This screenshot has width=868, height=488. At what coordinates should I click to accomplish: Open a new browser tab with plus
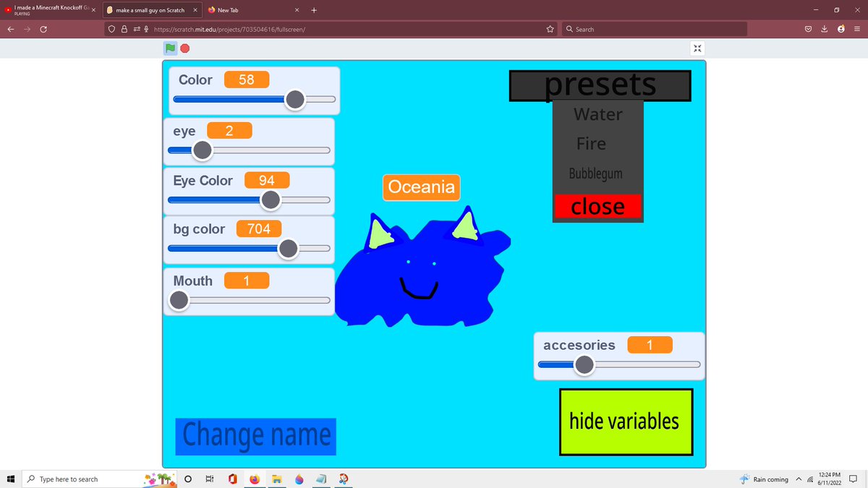pos(314,10)
